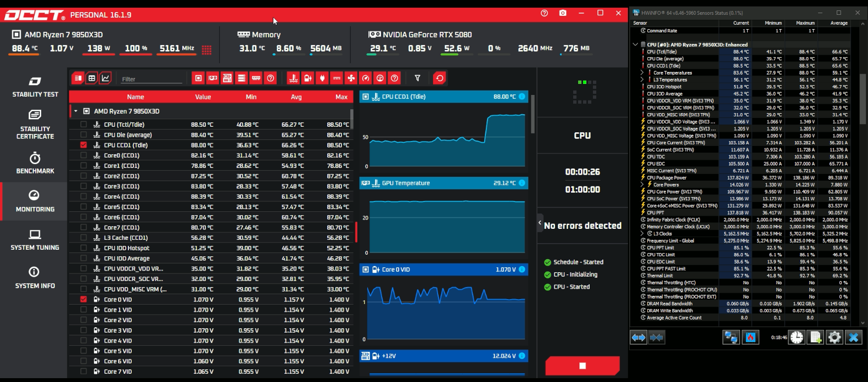Switch to graph-only view layout

click(x=105, y=78)
